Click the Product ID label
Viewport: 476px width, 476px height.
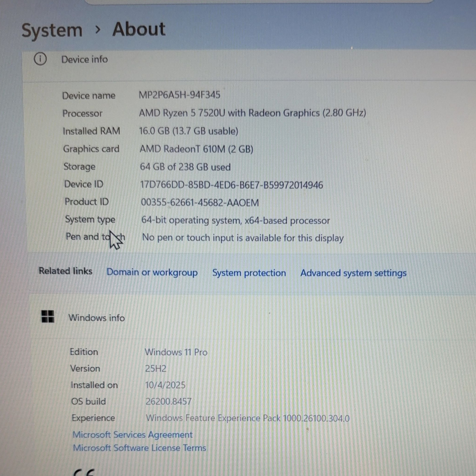pos(87,202)
